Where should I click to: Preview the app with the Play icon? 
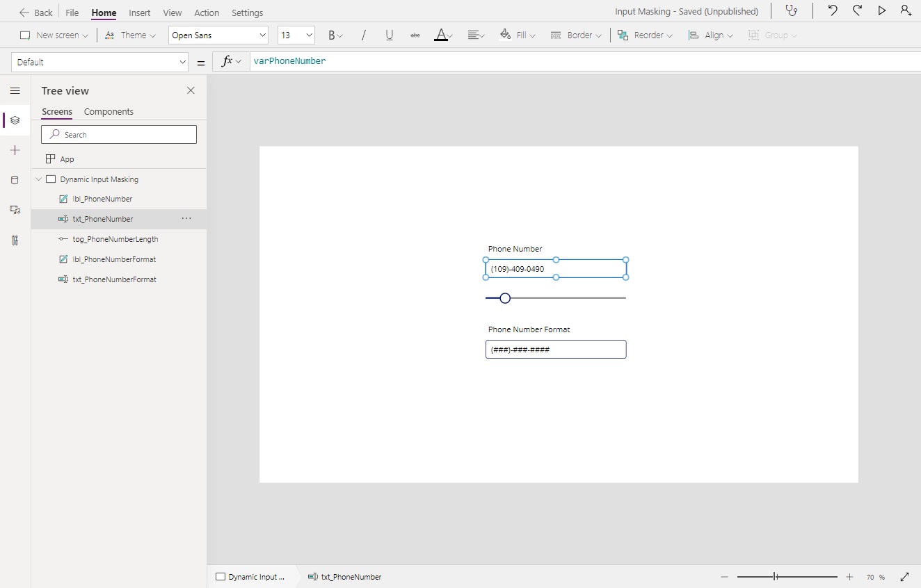(x=882, y=10)
